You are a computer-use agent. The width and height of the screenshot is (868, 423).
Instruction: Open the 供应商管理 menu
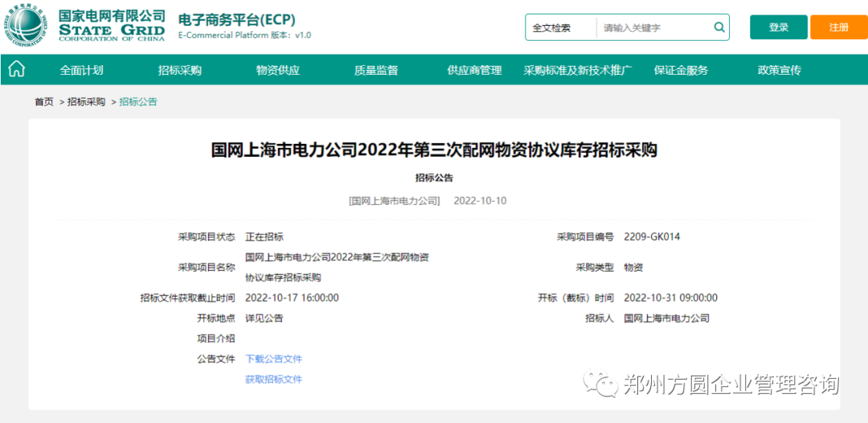pos(474,70)
